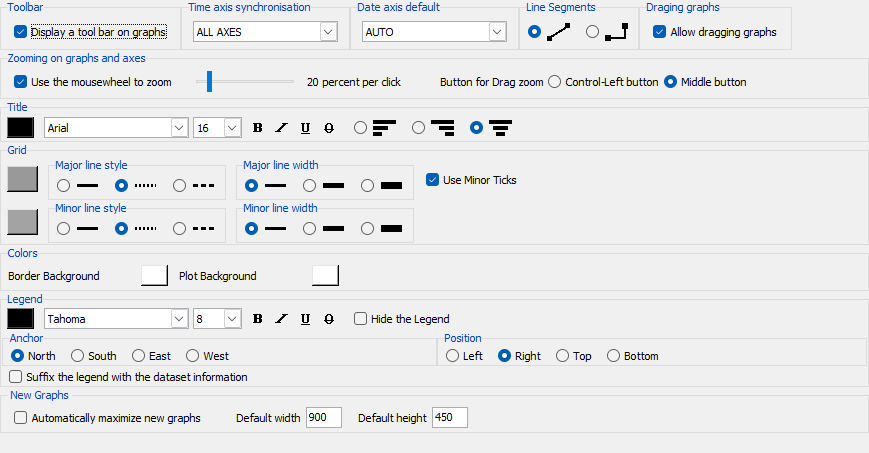Viewport: 869px width, 453px height.
Task: Open Title font Arial dropdown
Action: [x=116, y=128]
